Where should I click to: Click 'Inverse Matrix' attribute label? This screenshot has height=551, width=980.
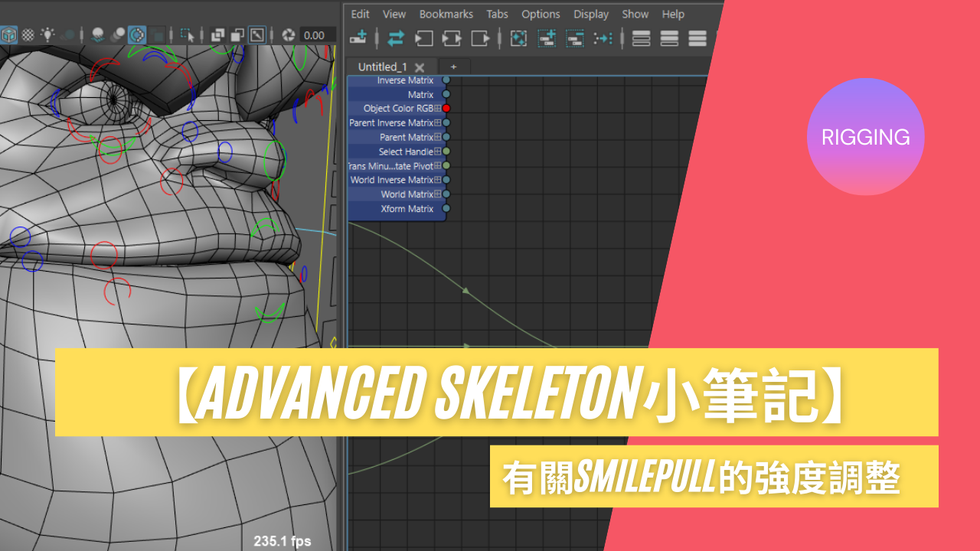tap(405, 80)
